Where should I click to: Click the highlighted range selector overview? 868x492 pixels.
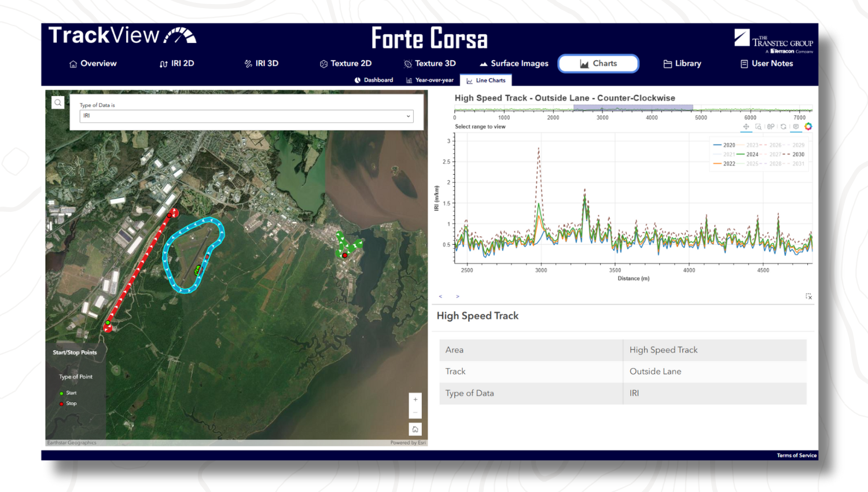(633, 108)
